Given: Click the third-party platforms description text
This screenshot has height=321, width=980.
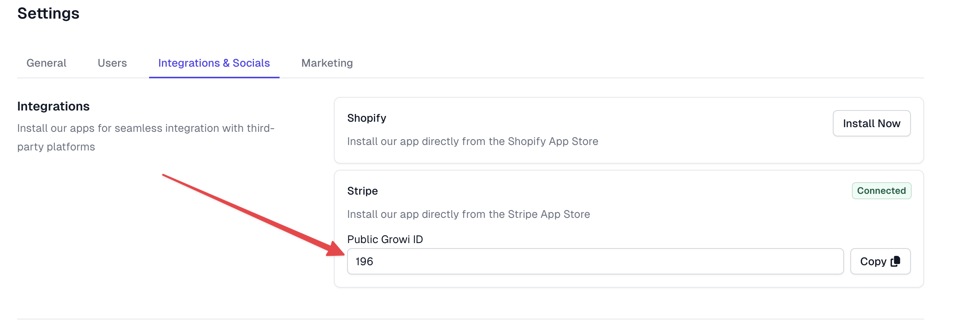Looking at the screenshot, I should tap(146, 137).
